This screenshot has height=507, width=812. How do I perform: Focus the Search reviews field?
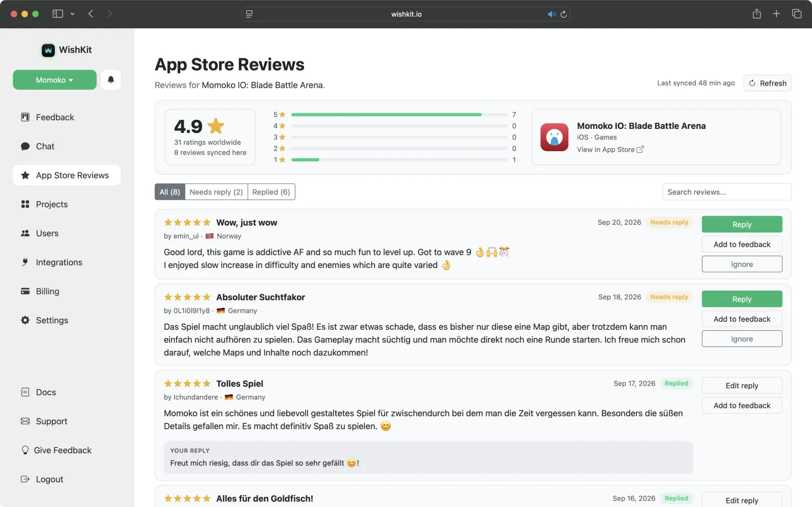point(727,192)
